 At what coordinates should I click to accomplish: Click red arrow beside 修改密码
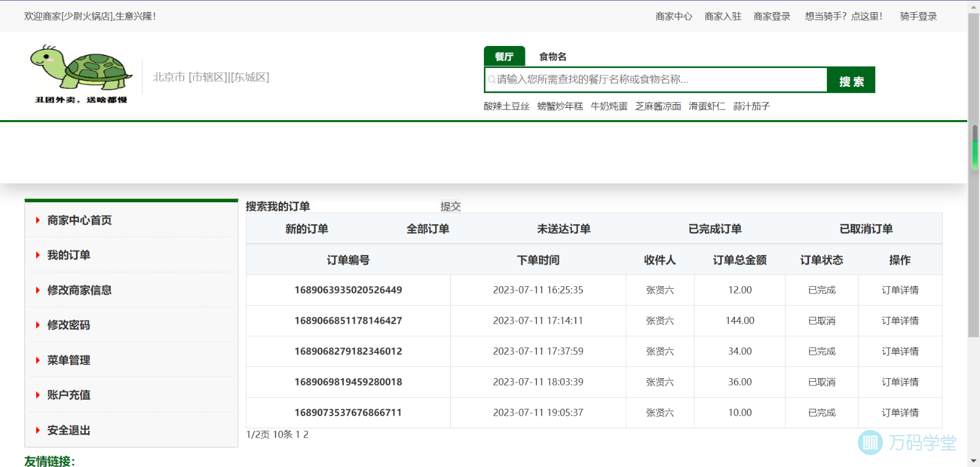point(37,325)
